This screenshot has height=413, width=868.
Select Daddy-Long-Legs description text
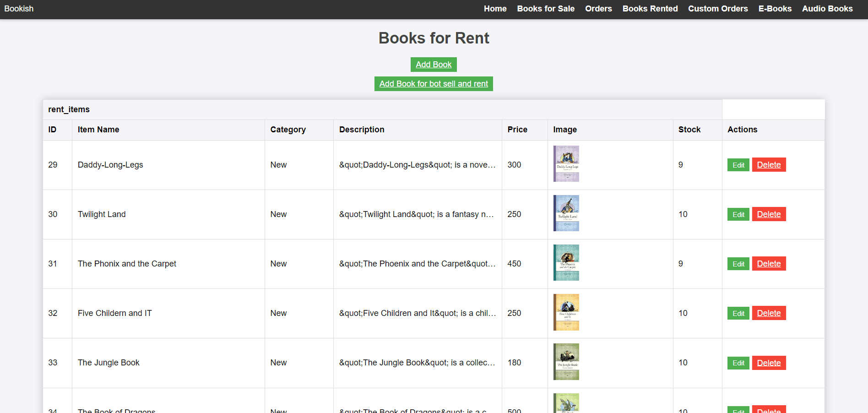[x=418, y=165]
